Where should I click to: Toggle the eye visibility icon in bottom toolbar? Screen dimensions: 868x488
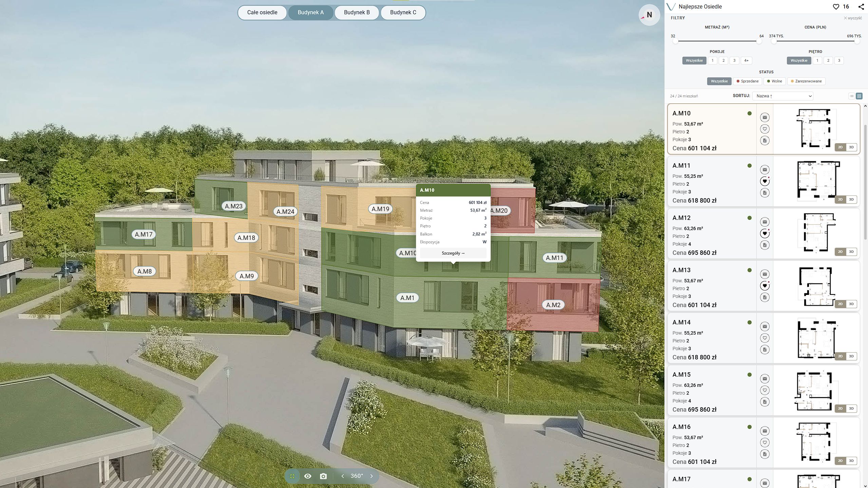pos(308,476)
